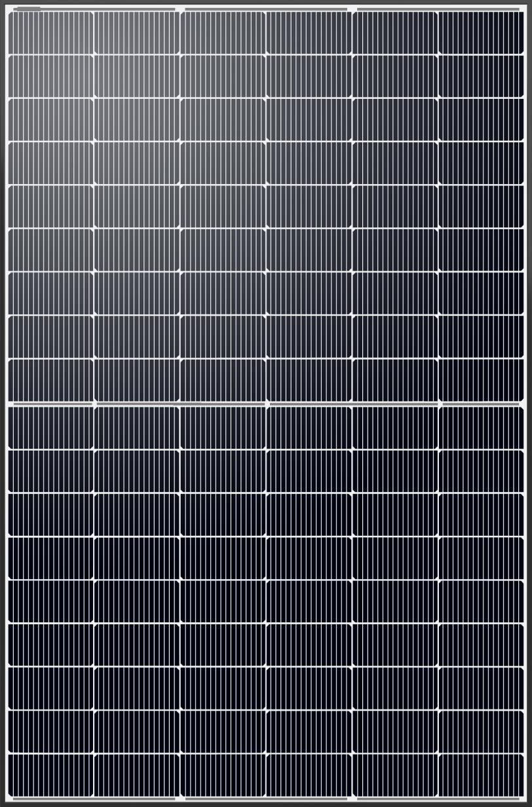Image resolution: width=532 pixels, height=807 pixels.
Task: Click the last cell of the second row
Action: [481, 76]
